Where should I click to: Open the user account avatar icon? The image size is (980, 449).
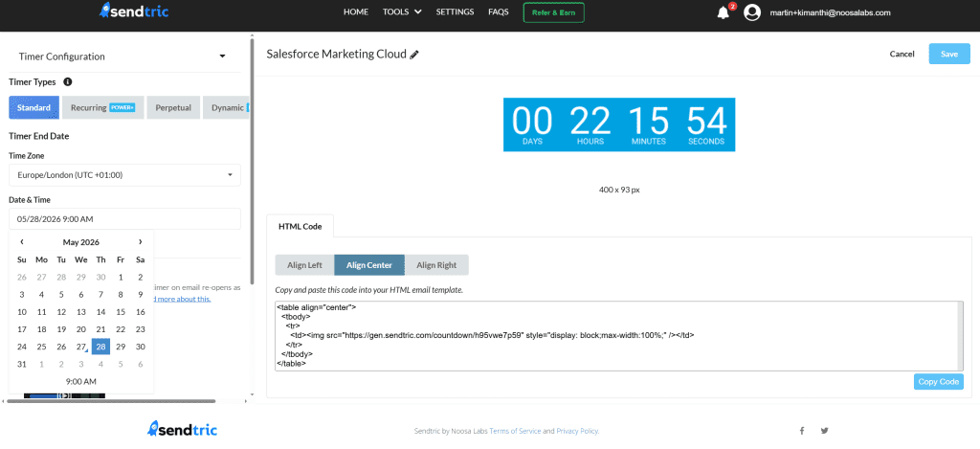(752, 12)
